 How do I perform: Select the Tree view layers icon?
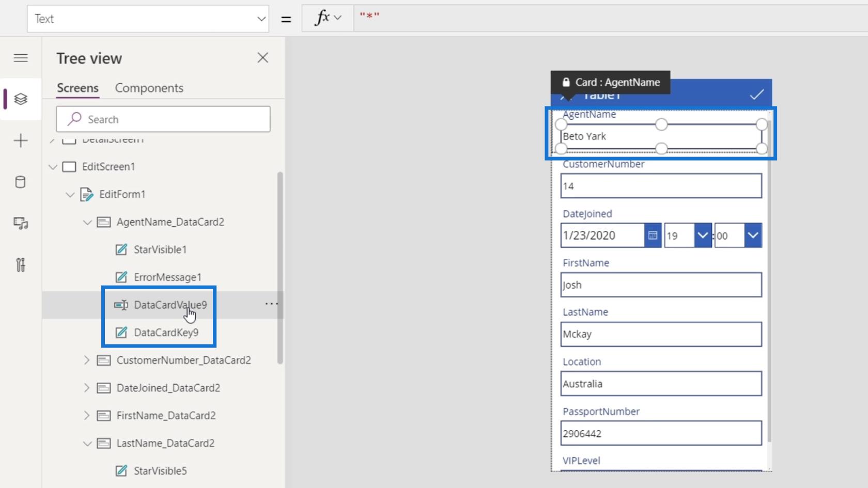[21, 99]
